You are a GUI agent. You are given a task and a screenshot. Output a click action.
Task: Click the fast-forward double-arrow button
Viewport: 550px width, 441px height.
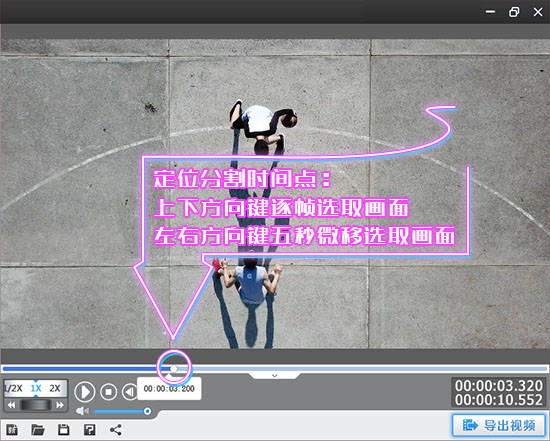[60, 405]
